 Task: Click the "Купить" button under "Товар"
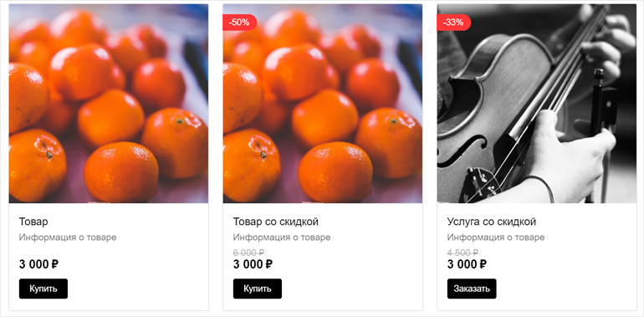pyautogui.click(x=43, y=289)
